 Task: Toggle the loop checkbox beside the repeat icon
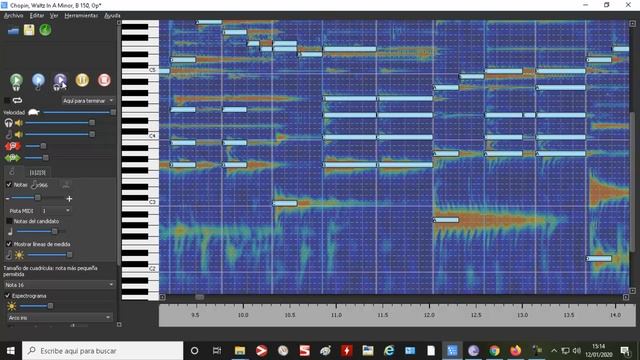tap(7, 100)
